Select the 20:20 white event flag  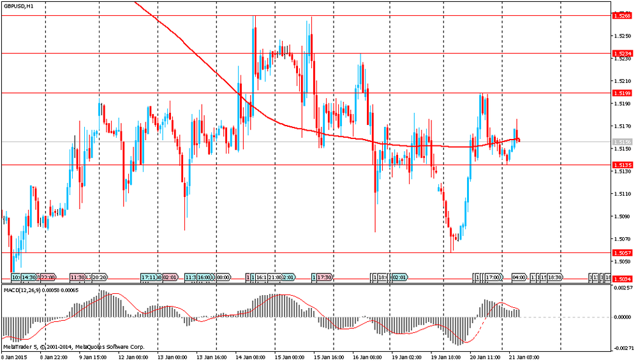click(100, 278)
